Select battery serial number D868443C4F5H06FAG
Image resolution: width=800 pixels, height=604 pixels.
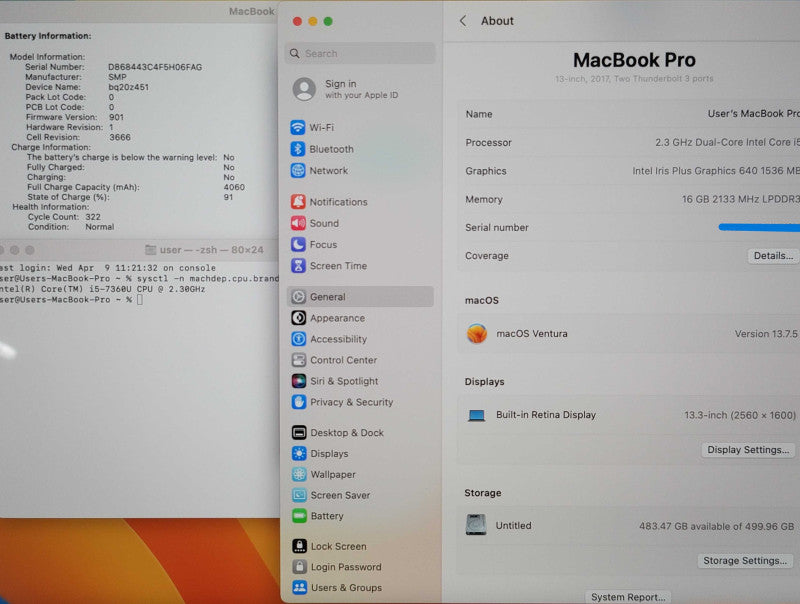point(155,67)
